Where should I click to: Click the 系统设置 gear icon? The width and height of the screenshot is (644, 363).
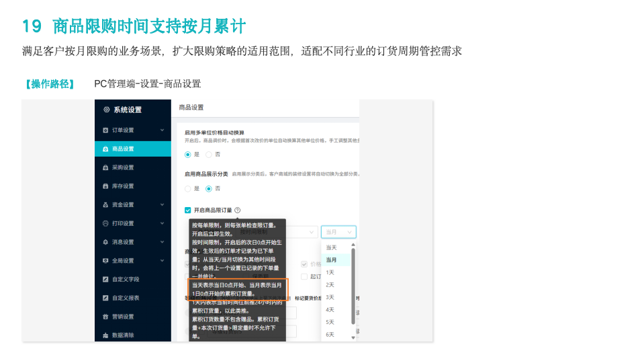tap(106, 110)
